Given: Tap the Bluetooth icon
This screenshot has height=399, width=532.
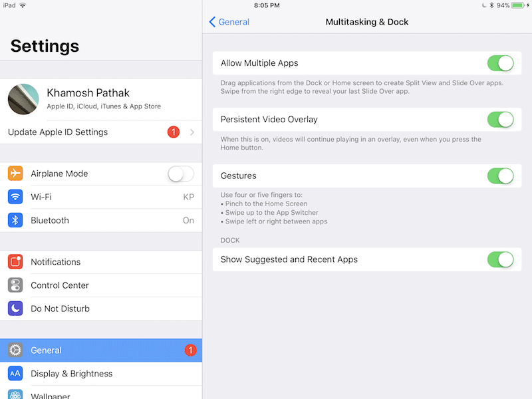Looking at the screenshot, I should 15,220.
